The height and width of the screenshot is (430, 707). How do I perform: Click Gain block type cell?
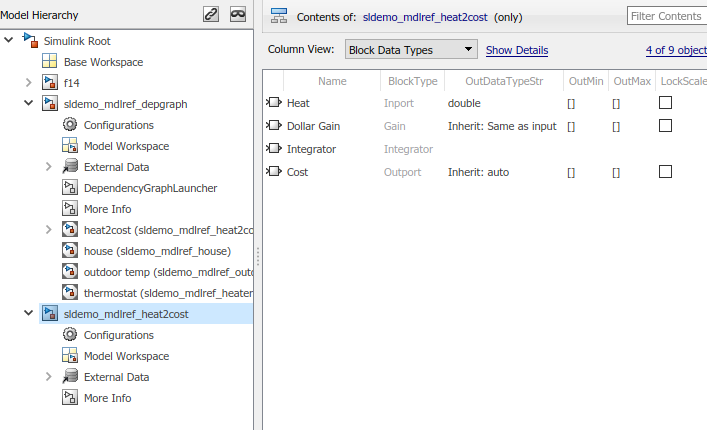tap(395, 126)
